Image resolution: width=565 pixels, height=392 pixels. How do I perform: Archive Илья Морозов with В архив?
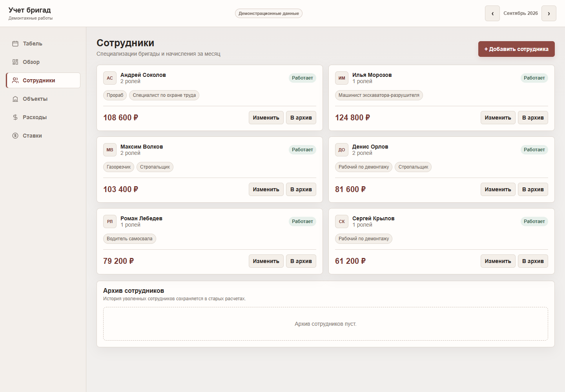533,118
